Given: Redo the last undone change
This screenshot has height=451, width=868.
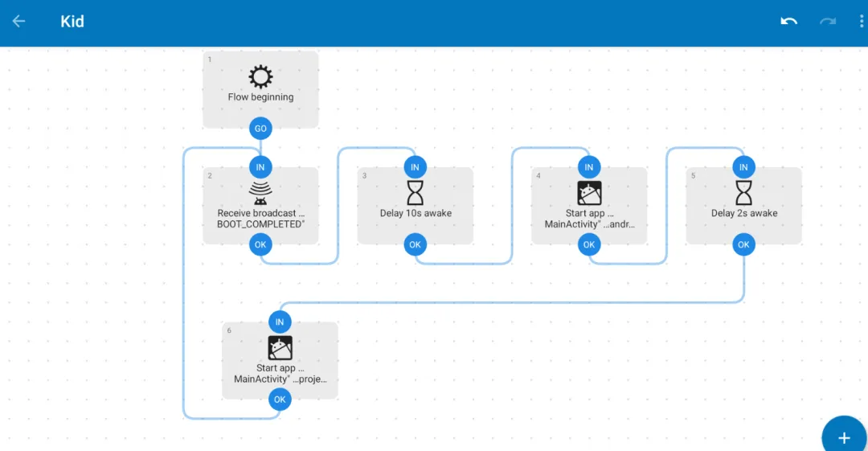Looking at the screenshot, I should [828, 22].
